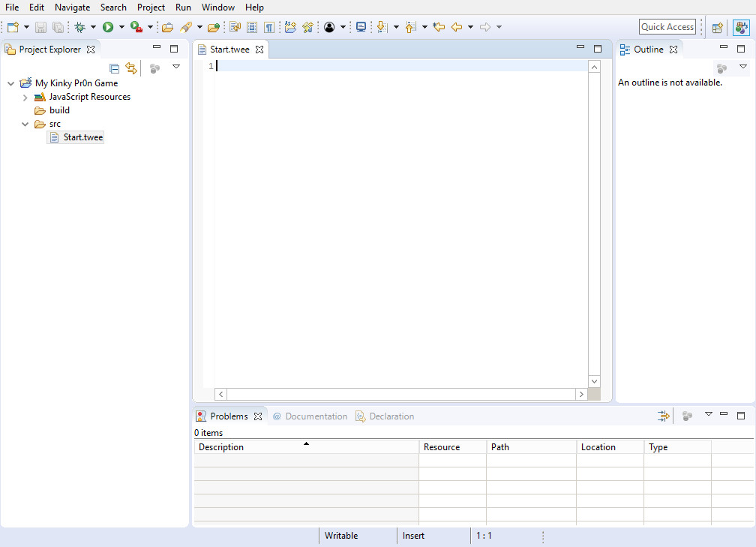Click the Open Task search icon
Screen dimensions: 756x547
pos(214,27)
